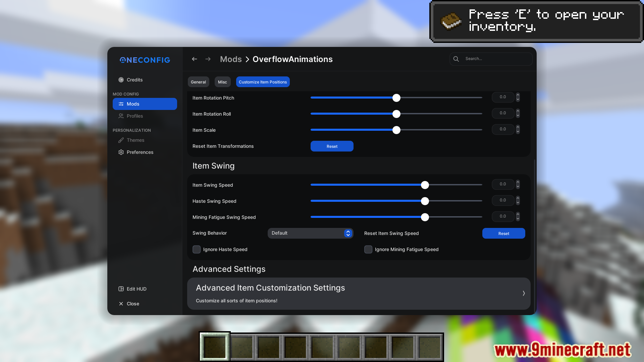Click Mining Fatigue Swing Speed slider handle

click(425, 217)
